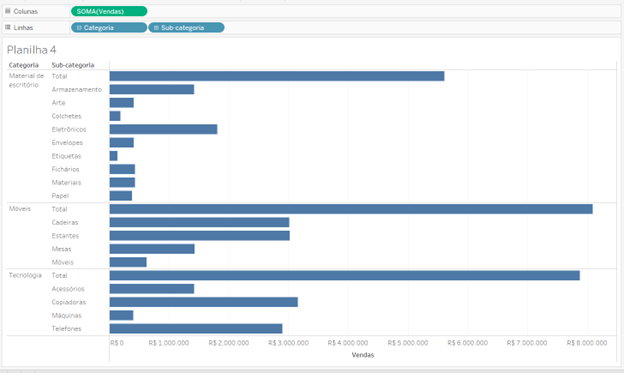Select the SOMA(Vendas) pill

pos(110,11)
